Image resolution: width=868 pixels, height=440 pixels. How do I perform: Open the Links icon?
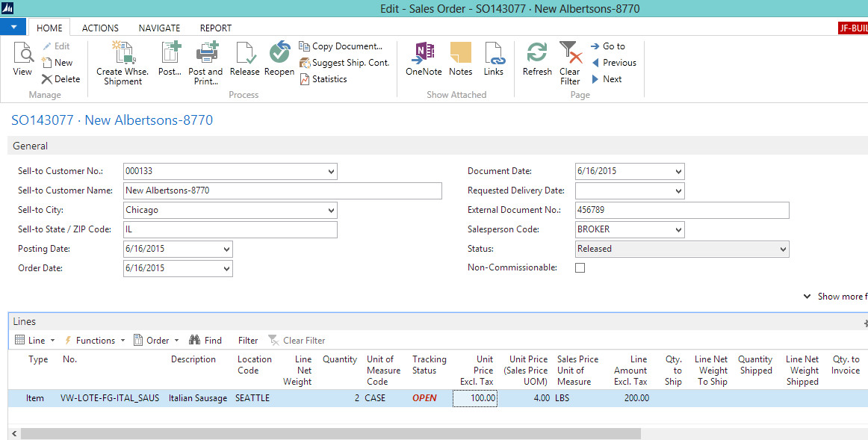494,54
